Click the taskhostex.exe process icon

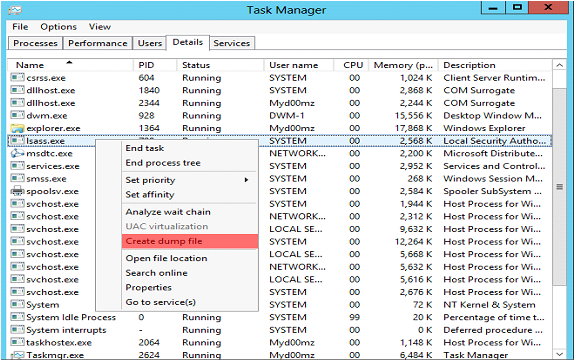click(x=17, y=342)
